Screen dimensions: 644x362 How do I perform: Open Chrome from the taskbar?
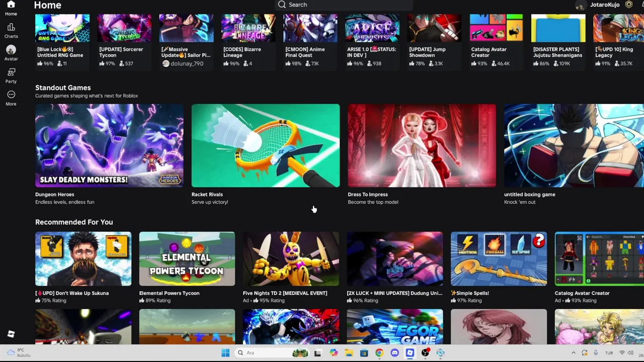[379, 353]
